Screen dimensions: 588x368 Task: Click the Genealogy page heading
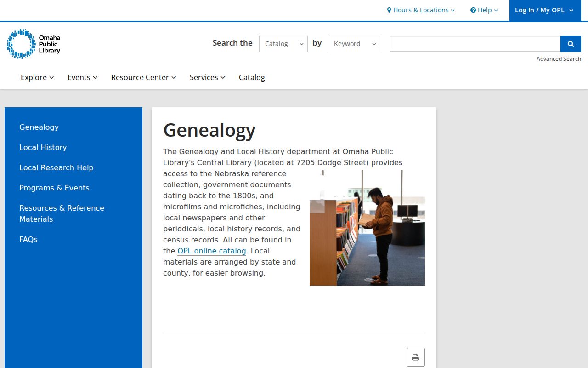pyautogui.click(x=209, y=130)
